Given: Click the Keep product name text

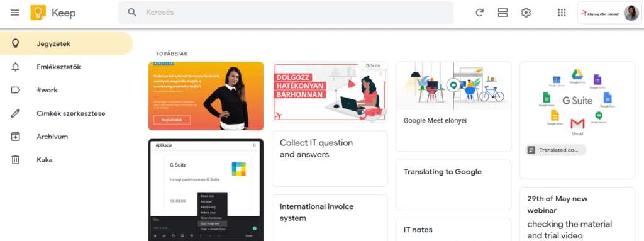Looking at the screenshot, I should coord(64,13).
